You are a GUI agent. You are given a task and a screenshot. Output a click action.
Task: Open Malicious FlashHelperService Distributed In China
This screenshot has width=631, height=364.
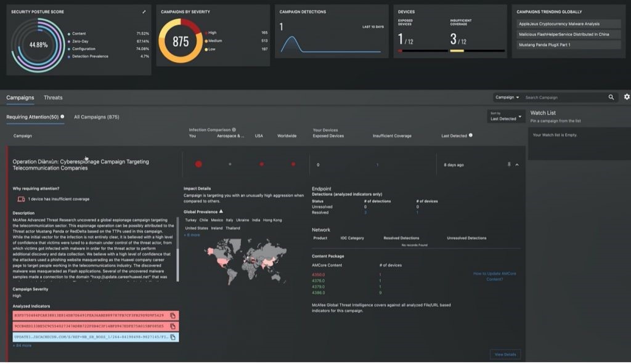[x=568, y=34]
